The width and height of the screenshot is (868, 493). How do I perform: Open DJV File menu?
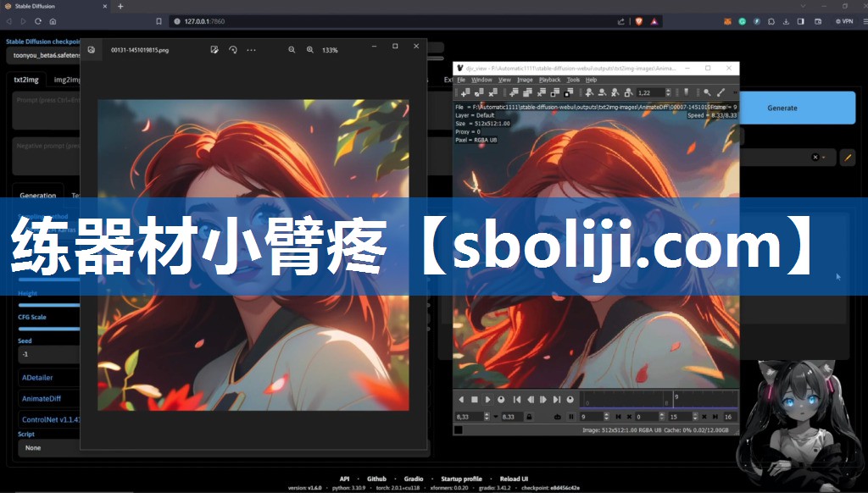(x=461, y=80)
